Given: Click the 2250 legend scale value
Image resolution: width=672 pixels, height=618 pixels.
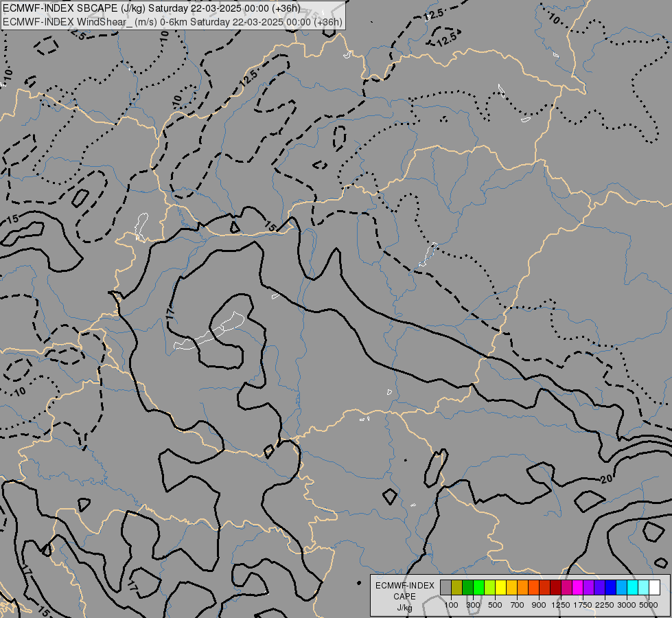Looking at the screenshot, I should point(605,605).
